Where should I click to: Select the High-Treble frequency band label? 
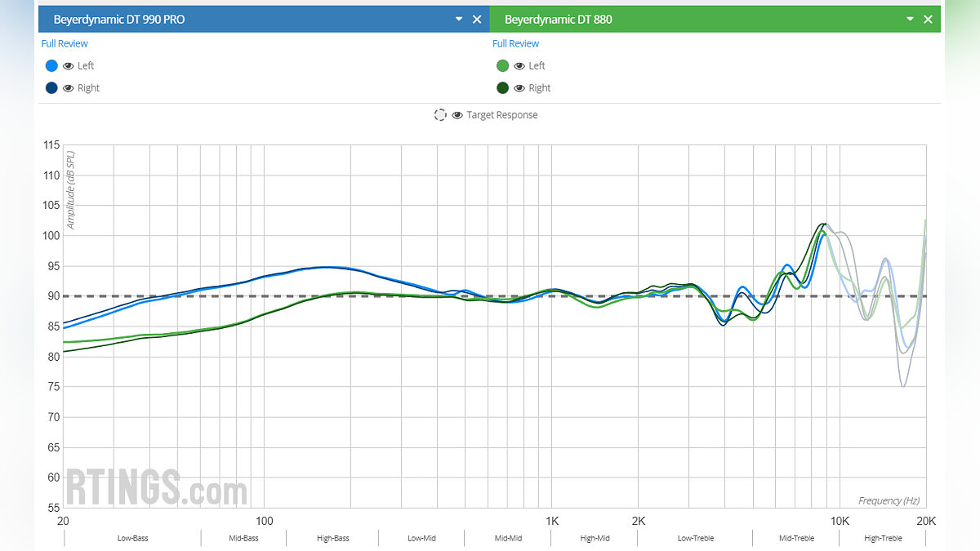pyautogui.click(x=883, y=539)
